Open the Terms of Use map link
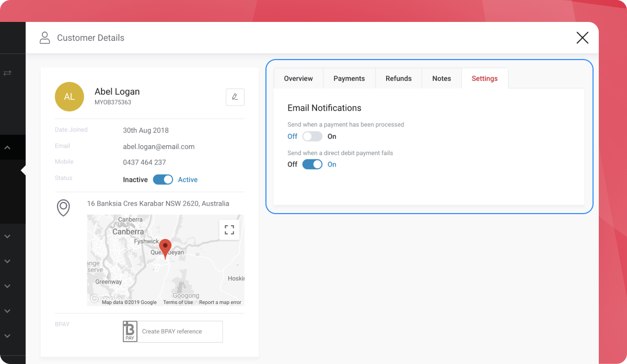The image size is (627, 364). [178, 302]
